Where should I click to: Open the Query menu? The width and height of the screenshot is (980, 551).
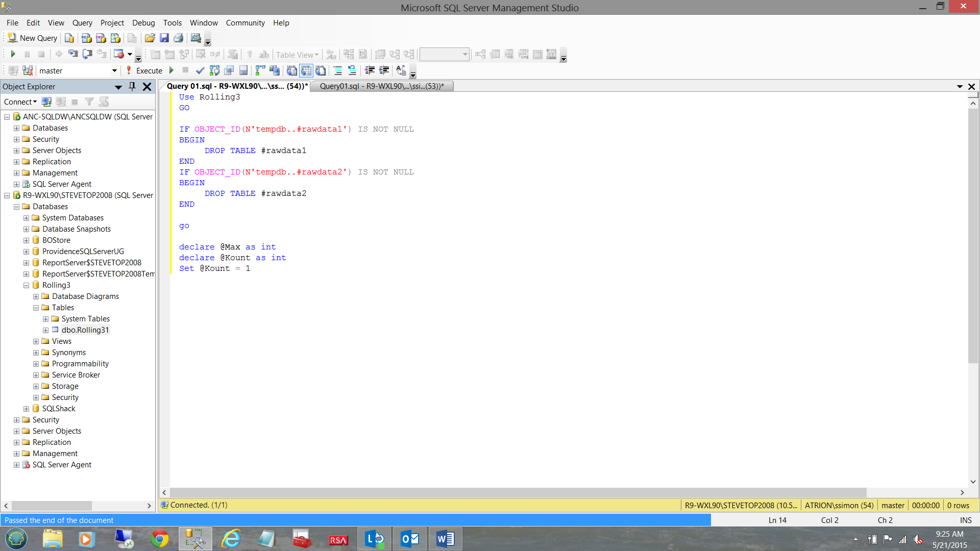pyautogui.click(x=82, y=23)
